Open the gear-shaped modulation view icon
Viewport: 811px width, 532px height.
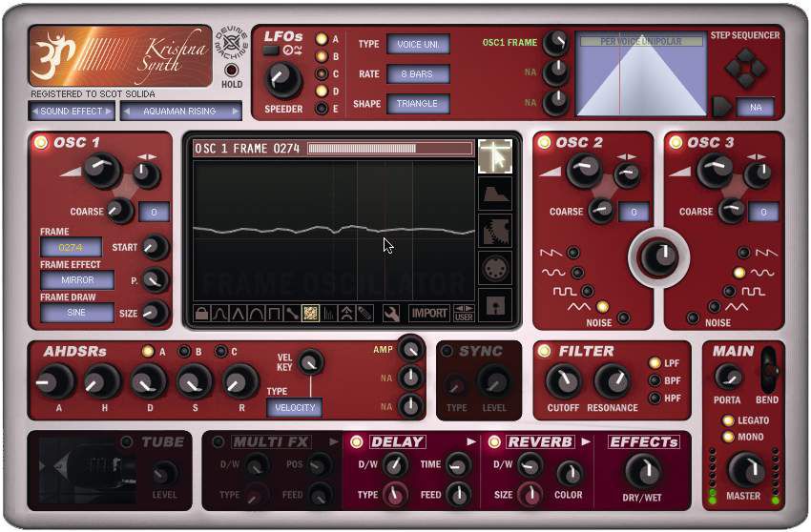(495, 231)
